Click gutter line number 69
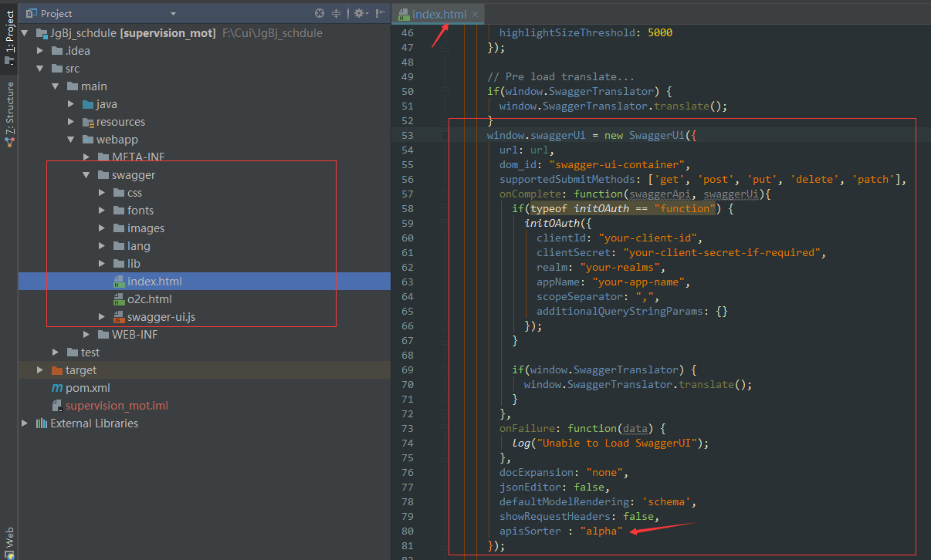 point(408,369)
